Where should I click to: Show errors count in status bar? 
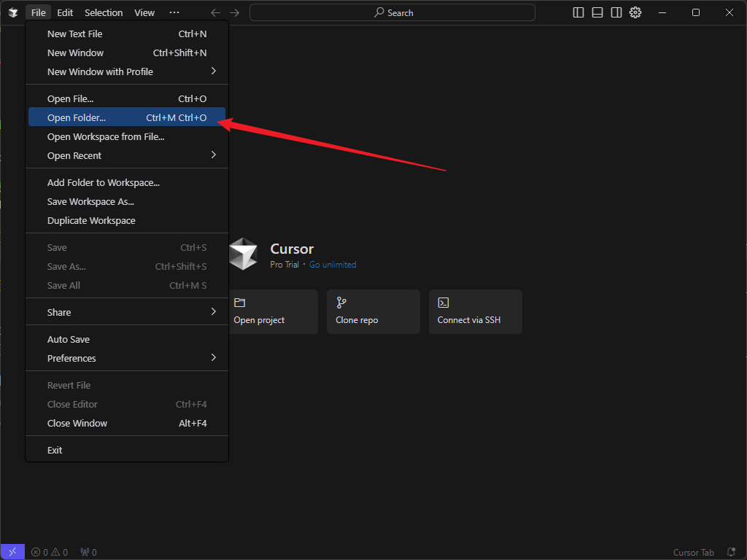tap(39, 553)
